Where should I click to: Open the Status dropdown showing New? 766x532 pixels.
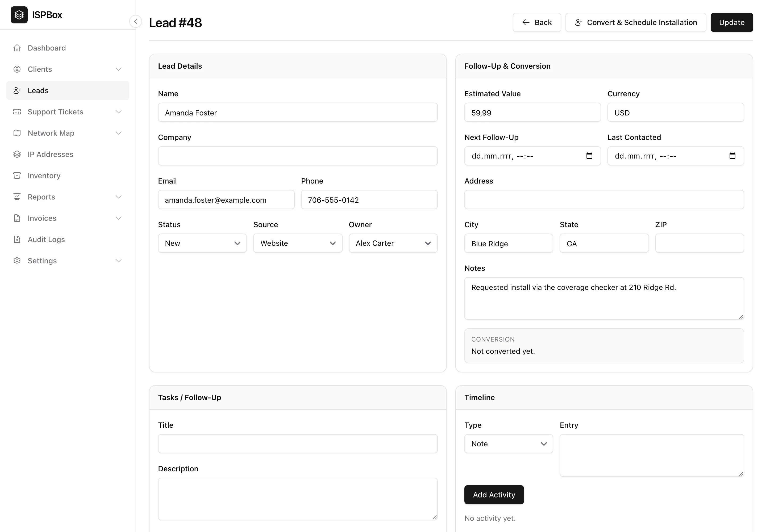coord(202,243)
